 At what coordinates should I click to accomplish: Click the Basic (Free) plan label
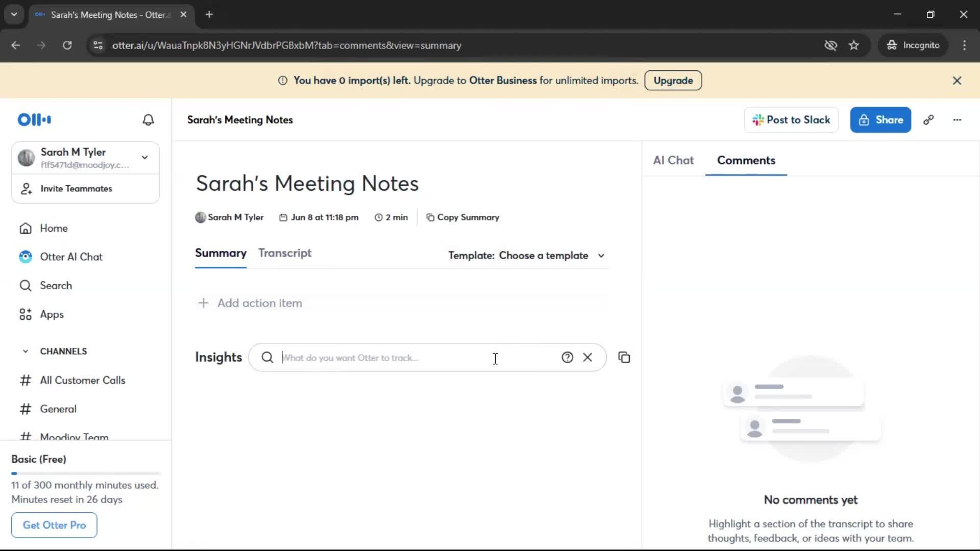[x=39, y=459]
